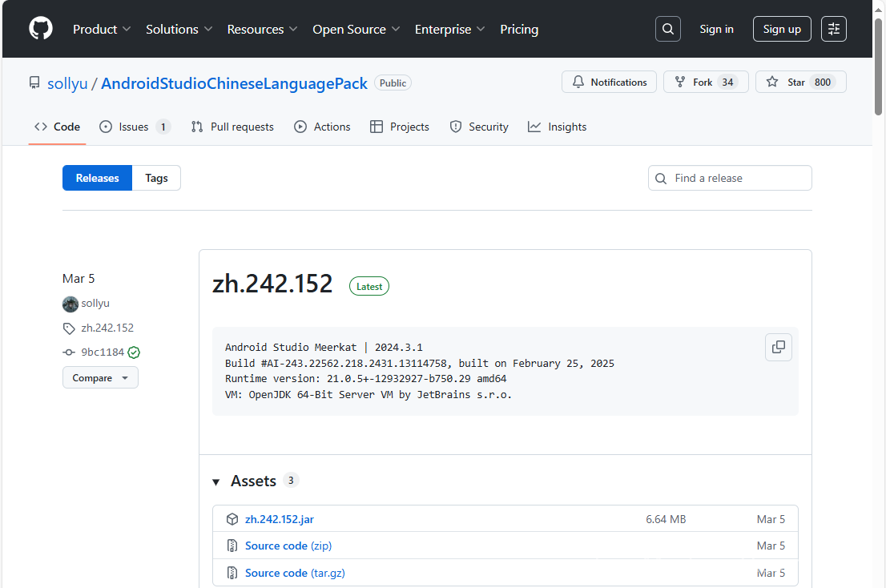886x588 pixels.
Task: Click the star count 800
Action: tap(823, 82)
